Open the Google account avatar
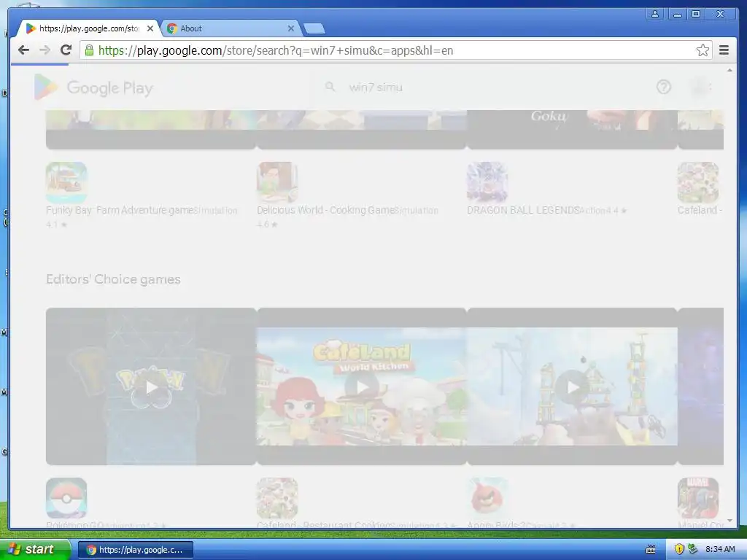The width and height of the screenshot is (747, 560). click(700, 87)
